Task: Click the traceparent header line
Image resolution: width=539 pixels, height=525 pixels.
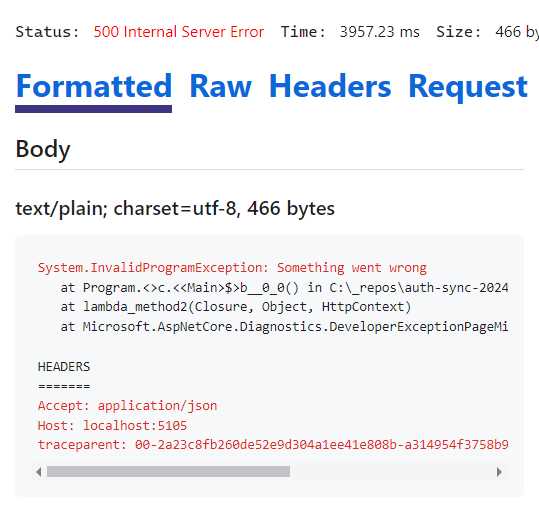Action: 273,445
